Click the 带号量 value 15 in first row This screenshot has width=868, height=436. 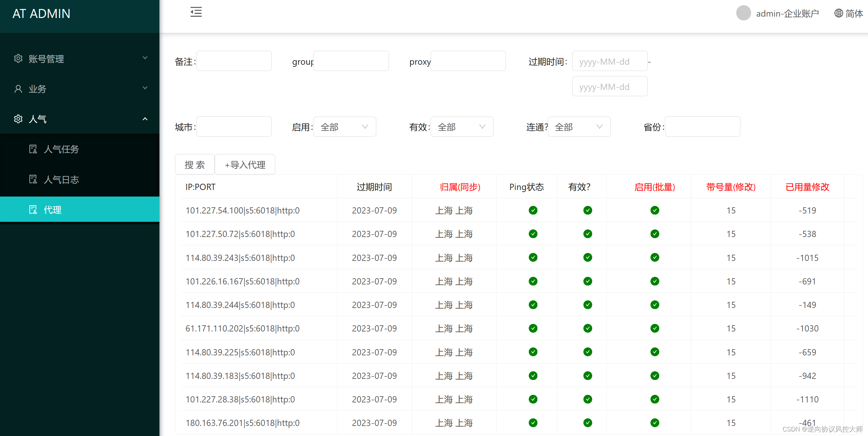click(731, 210)
